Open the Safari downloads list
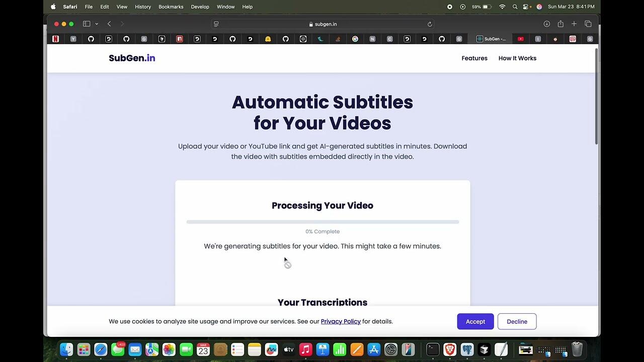This screenshot has width=644, height=362. click(546, 24)
